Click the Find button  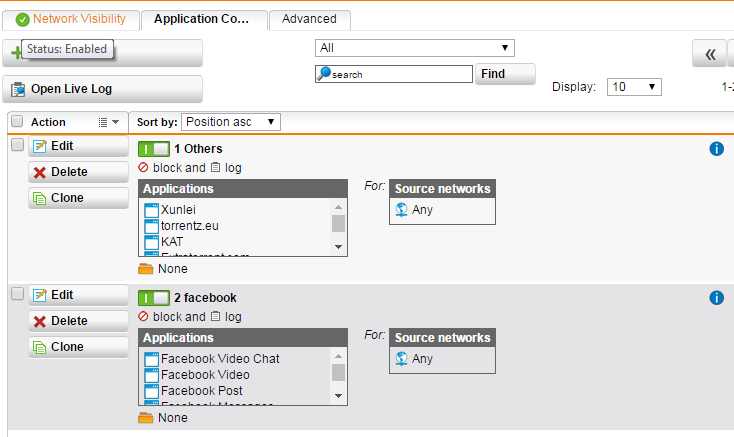pyautogui.click(x=505, y=74)
